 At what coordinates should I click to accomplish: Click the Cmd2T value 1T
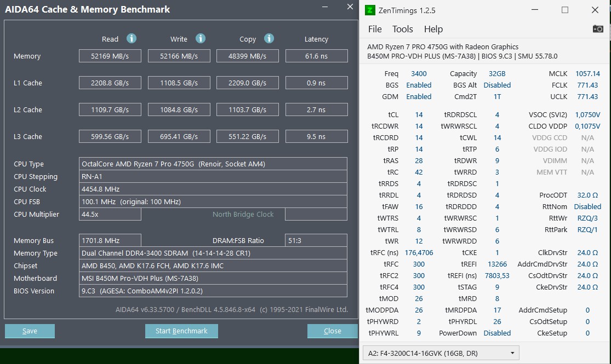[x=497, y=96]
